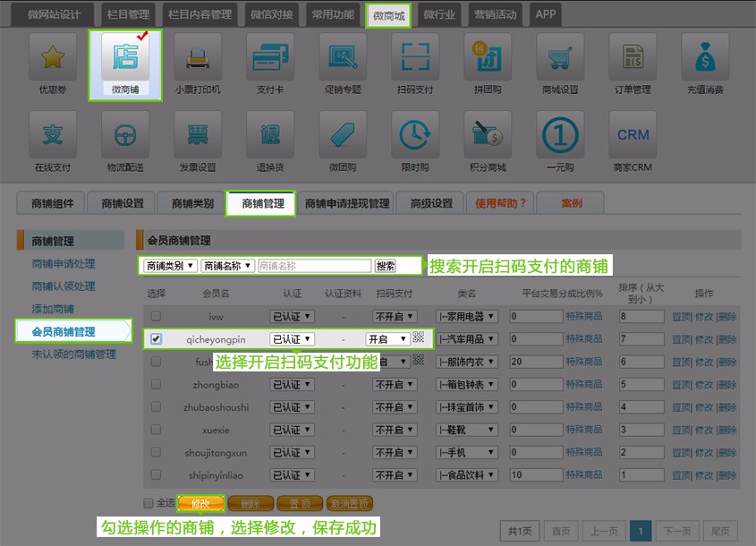
Task: Open 未认领的商铺管理 in the sidebar
Action: point(73,354)
